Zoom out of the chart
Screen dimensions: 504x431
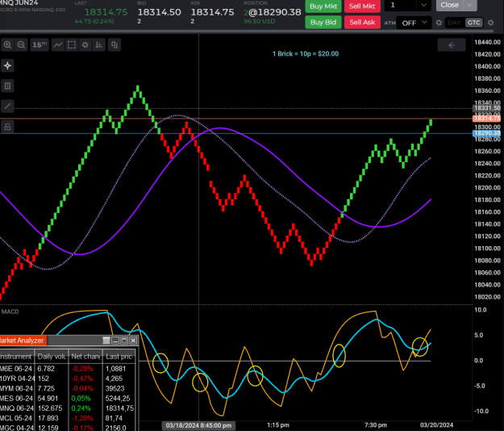point(21,44)
